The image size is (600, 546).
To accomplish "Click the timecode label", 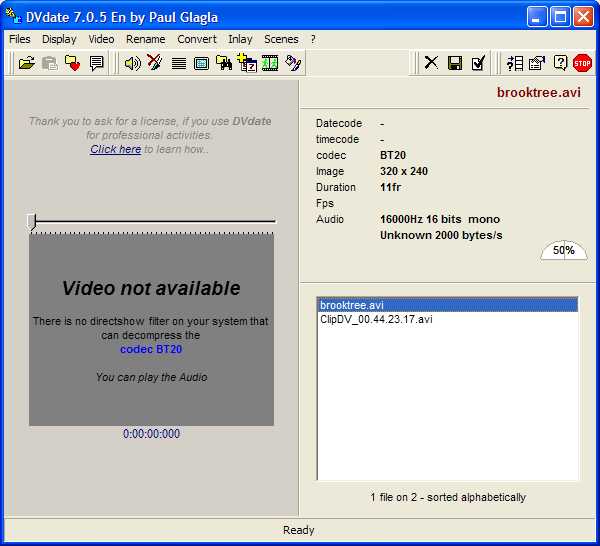I will point(338,139).
